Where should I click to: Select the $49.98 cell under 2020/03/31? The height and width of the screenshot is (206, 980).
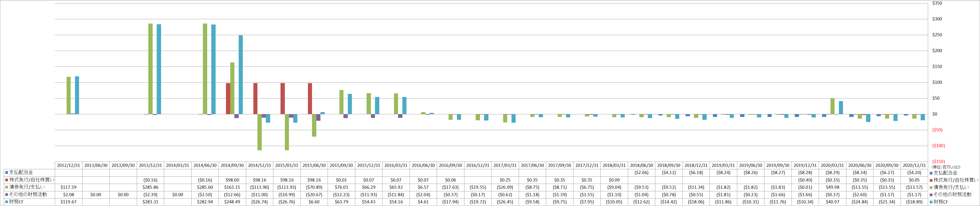click(x=832, y=187)
